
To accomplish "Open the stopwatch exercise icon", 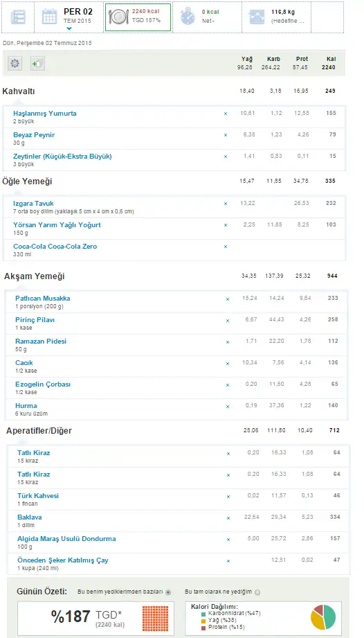I will (188, 17).
